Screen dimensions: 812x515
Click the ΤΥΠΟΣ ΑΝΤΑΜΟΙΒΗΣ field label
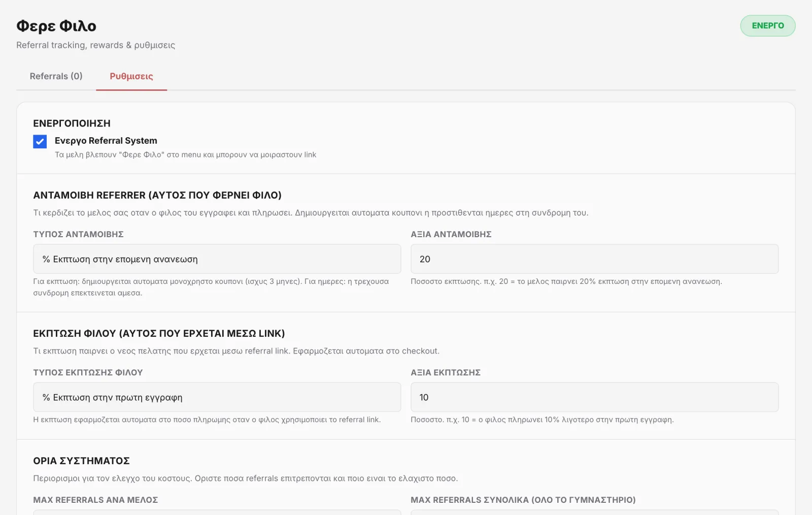(x=78, y=234)
